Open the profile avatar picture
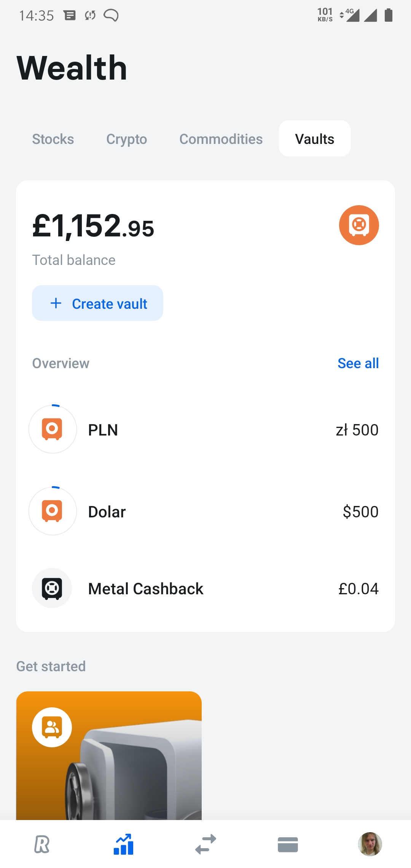411x868 pixels. [x=370, y=844]
